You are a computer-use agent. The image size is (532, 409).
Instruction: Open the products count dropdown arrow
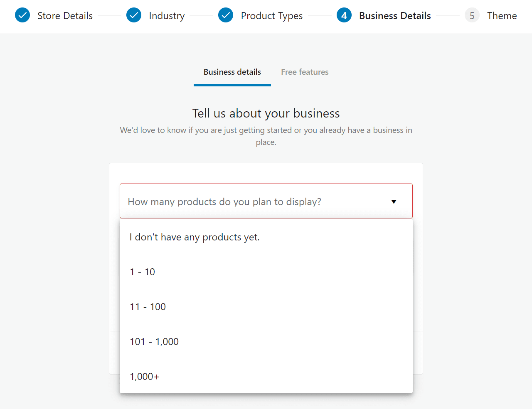tap(394, 201)
